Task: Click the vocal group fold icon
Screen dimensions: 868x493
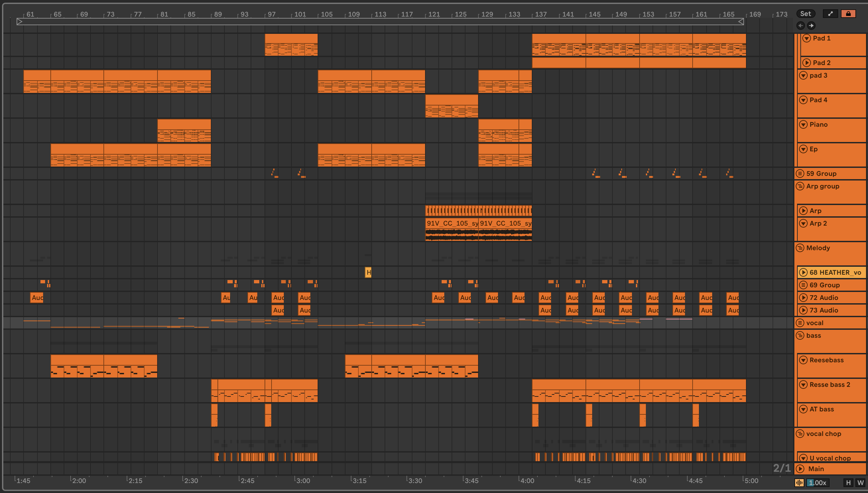Action: [x=800, y=323]
